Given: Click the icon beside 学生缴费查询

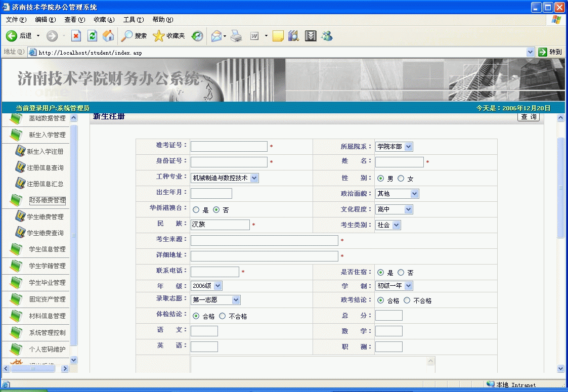Looking at the screenshot, I should pyautogui.click(x=20, y=232).
